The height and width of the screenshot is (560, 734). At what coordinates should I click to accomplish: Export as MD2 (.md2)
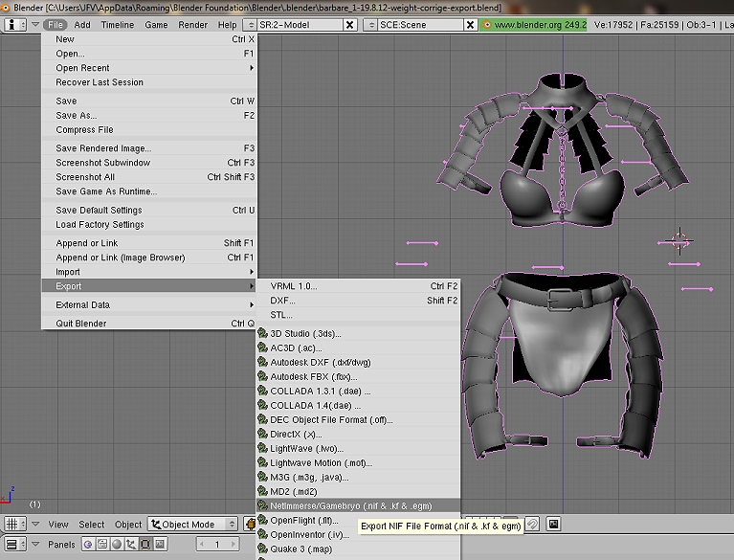[358, 492]
